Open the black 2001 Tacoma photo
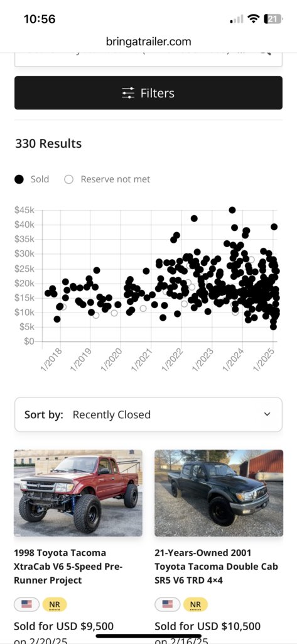Image resolution: width=297 pixels, height=644 pixels. [219, 493]
